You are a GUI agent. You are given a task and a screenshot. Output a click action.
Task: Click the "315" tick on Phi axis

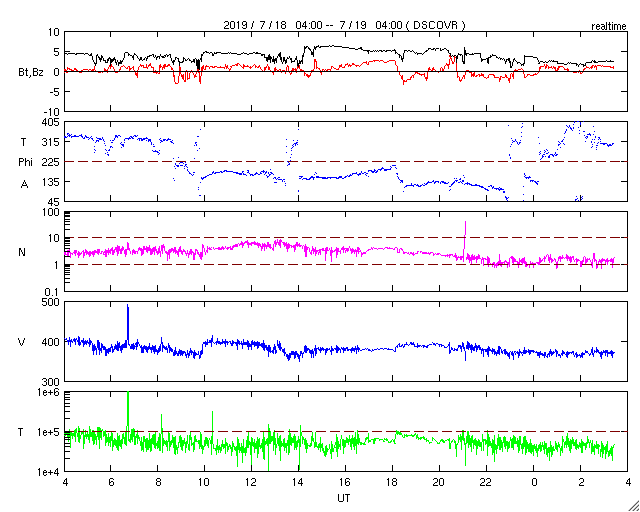tap(52, 142)
